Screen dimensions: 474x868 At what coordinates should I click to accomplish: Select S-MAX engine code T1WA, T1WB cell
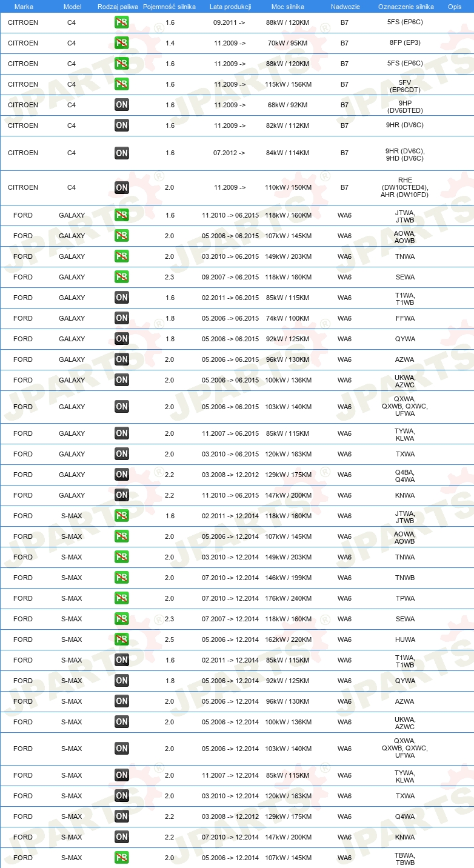coord(405,661)
